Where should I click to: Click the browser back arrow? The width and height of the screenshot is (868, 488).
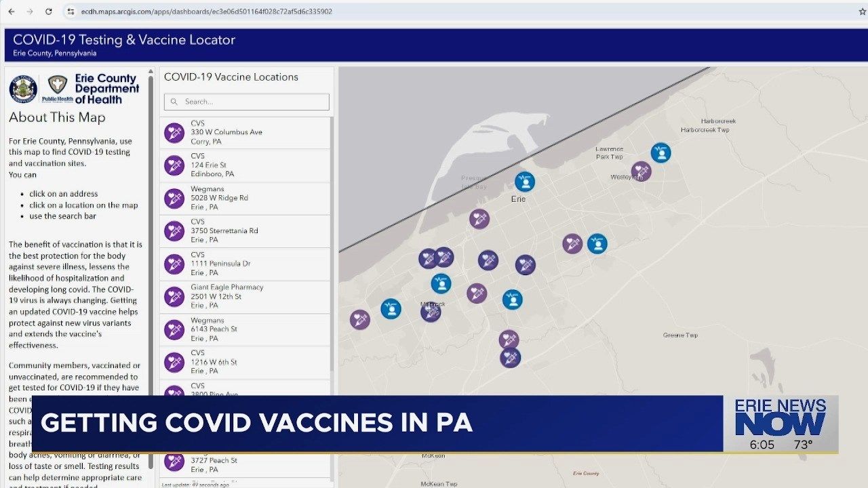pos(12,12)
